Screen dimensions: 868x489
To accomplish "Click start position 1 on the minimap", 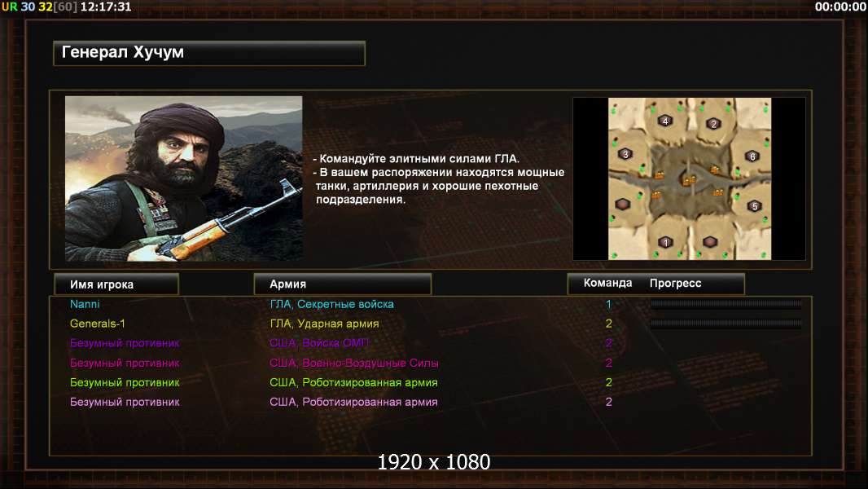I will coord(666,242).
